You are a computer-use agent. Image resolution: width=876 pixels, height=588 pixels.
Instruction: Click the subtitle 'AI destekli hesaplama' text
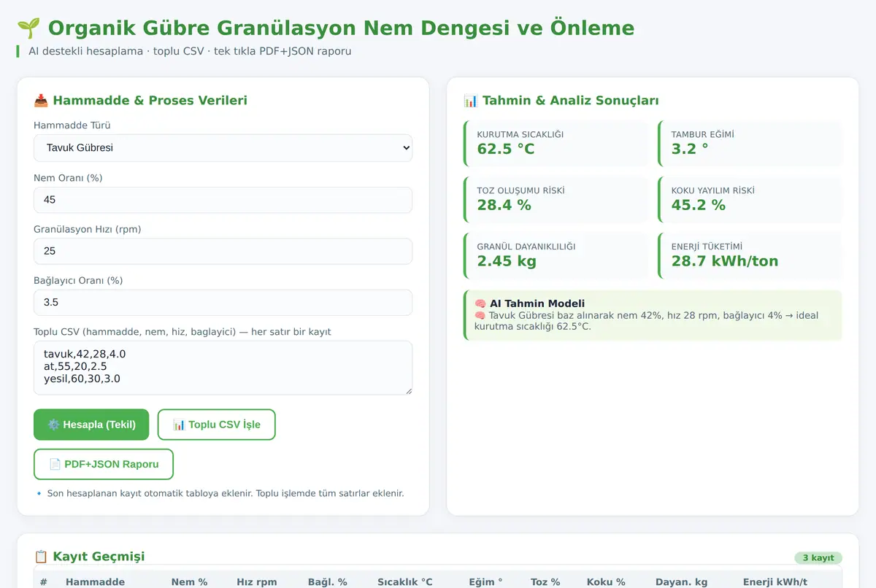coord(85,51)
